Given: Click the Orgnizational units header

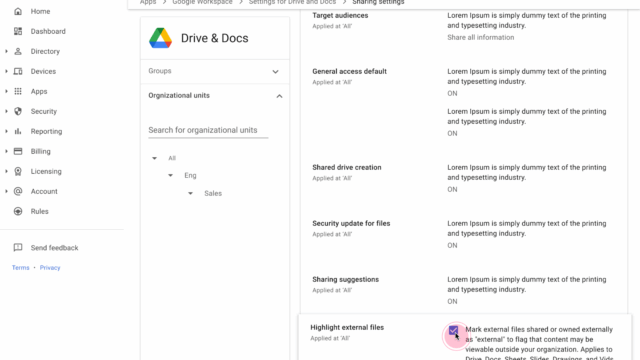Looking at the screenshot, I should 215,96.
